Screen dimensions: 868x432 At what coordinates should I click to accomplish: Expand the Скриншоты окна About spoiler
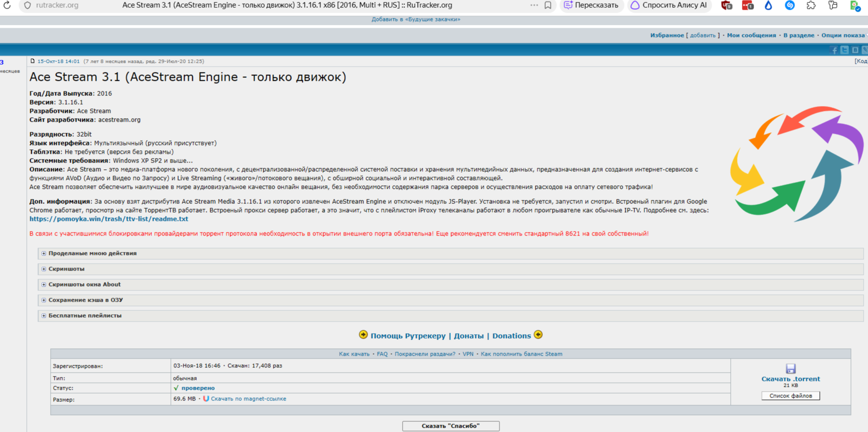pos(450,285)
